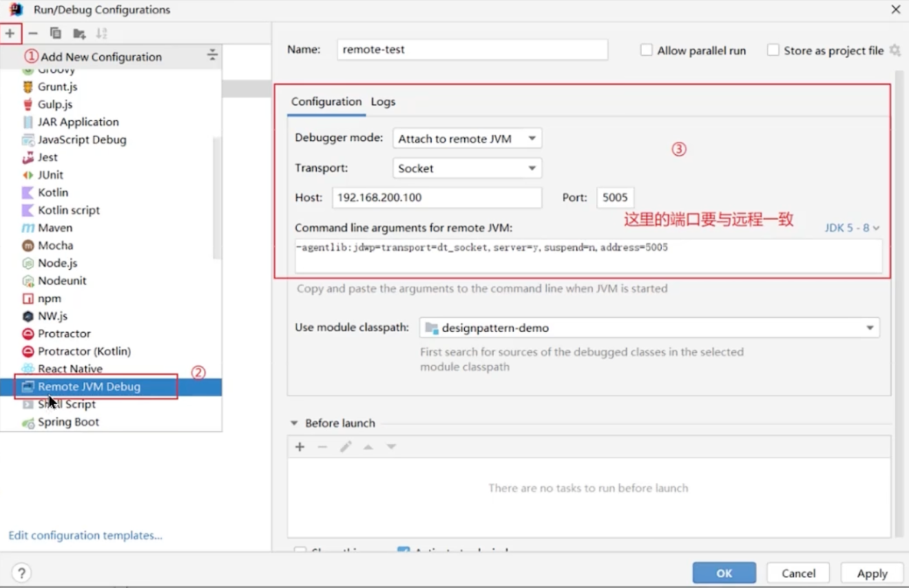909x588 pixels.
Task: Tick the Store as project file checkbox
Action: click(773, 50)
